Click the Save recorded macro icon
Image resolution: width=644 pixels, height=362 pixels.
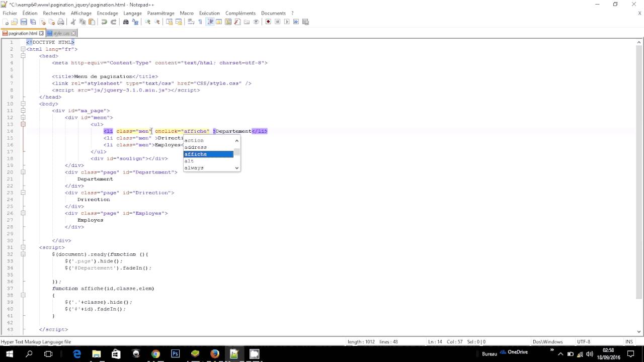click(305, 22)
